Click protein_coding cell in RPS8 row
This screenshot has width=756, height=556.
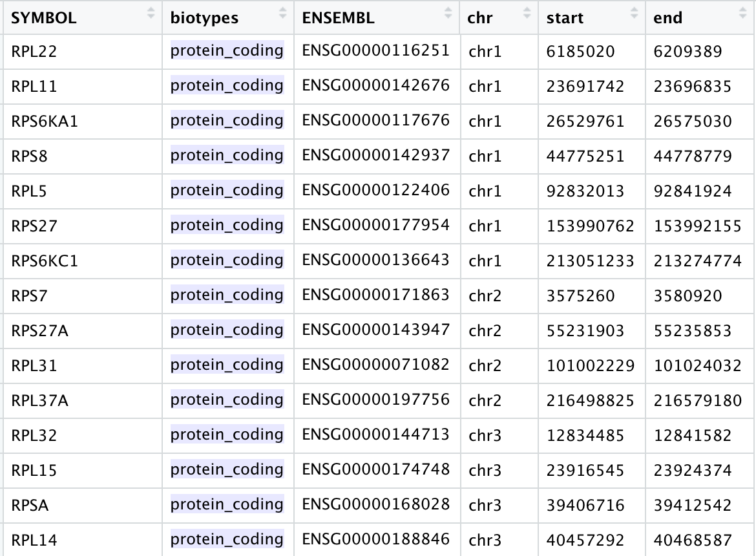pyautogui.click(x=227, y=156)
